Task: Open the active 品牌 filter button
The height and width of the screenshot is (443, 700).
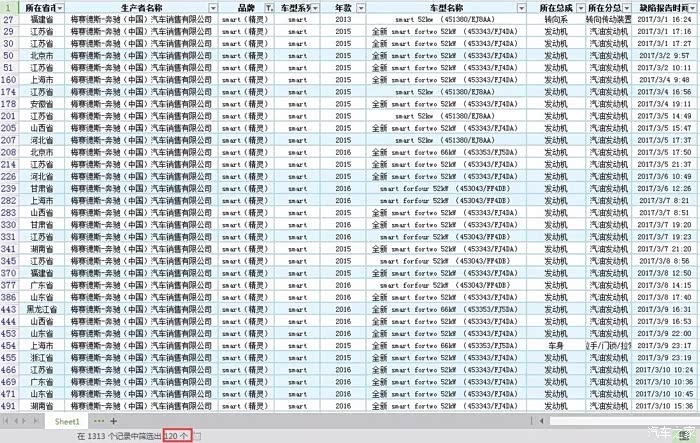Action: [269, 8]
